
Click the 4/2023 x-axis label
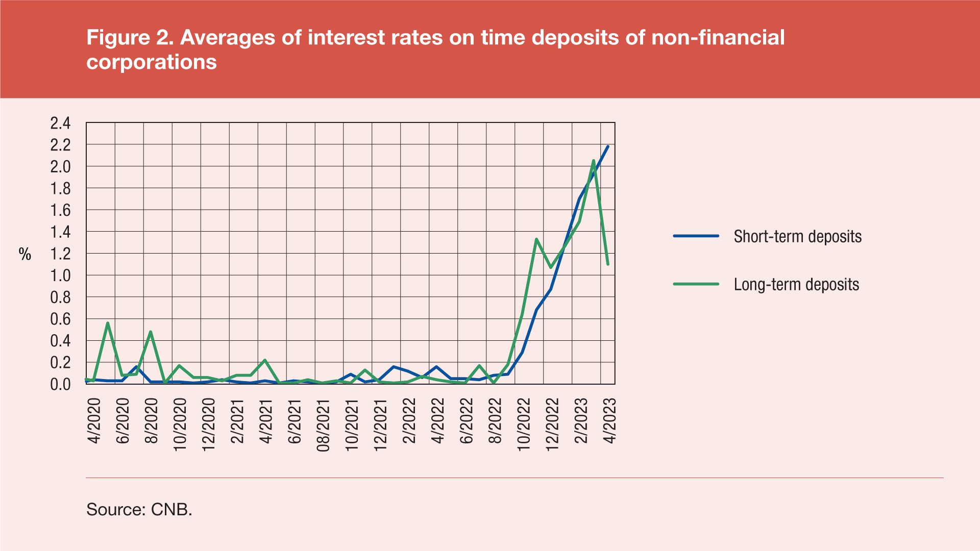(609, 421)
